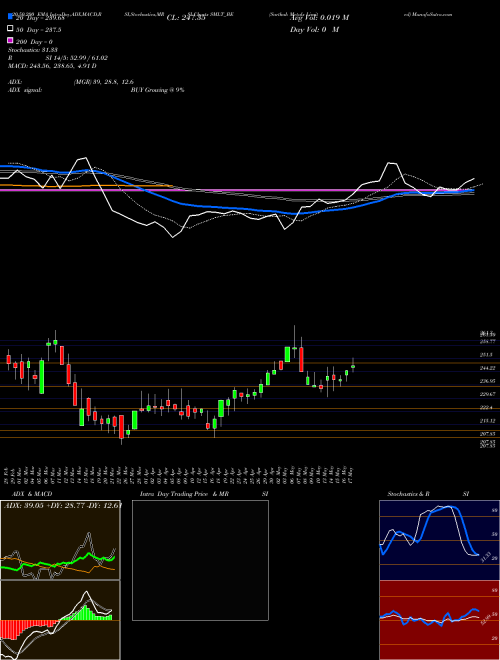Click the '20 Day - 239.68' legend label
The height and width of the screenshot is (660, 500).
coord(40,17)
